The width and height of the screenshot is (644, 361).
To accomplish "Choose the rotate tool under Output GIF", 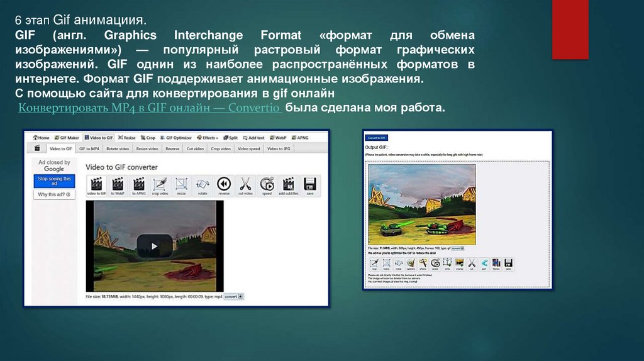I will click(x=398, y=264).
